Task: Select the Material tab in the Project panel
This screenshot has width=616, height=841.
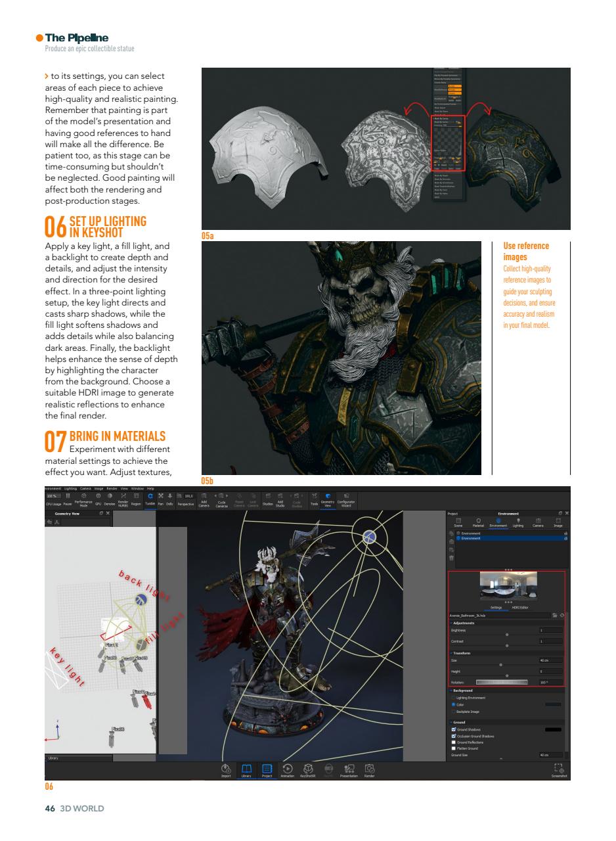Action: click(x=479, y=522)
